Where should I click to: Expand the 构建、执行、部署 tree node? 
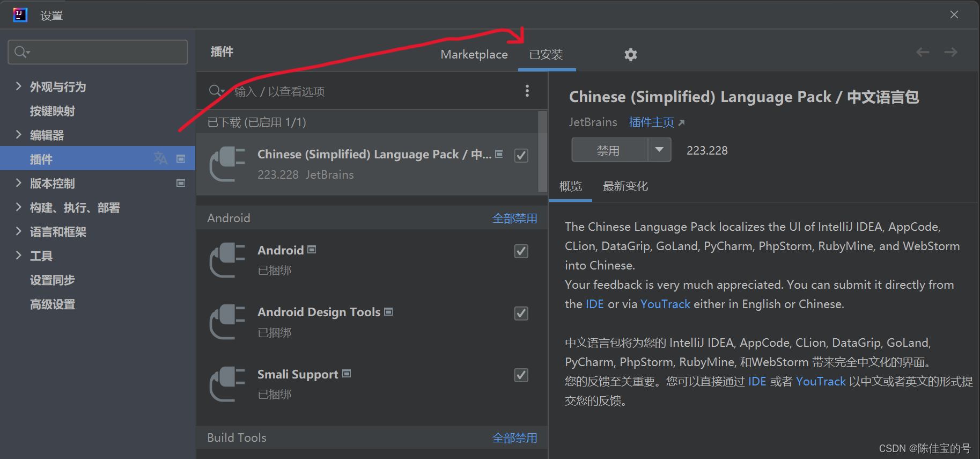tap(19, 207)
